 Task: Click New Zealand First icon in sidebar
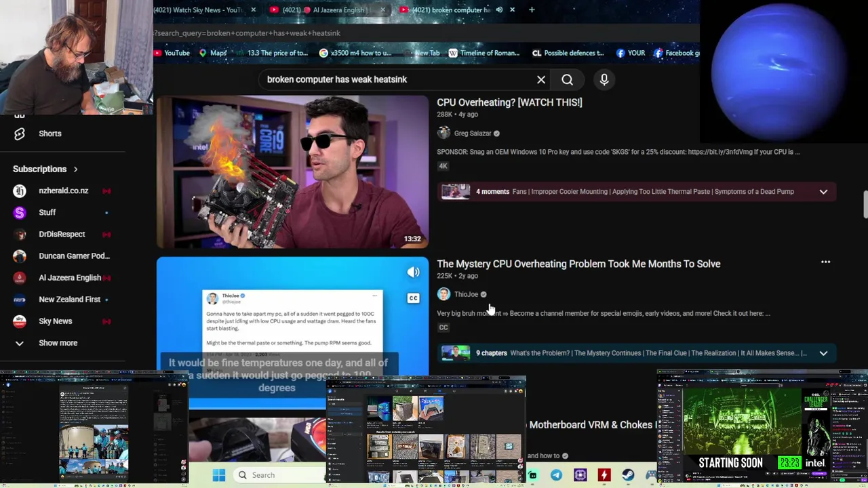[x=20, y=299]
